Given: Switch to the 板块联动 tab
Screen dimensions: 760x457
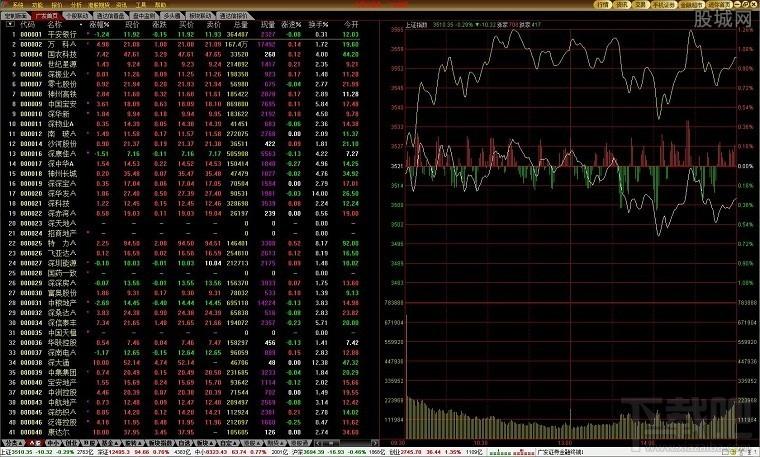Looking at the screenshot, I should tap(200, 16).
